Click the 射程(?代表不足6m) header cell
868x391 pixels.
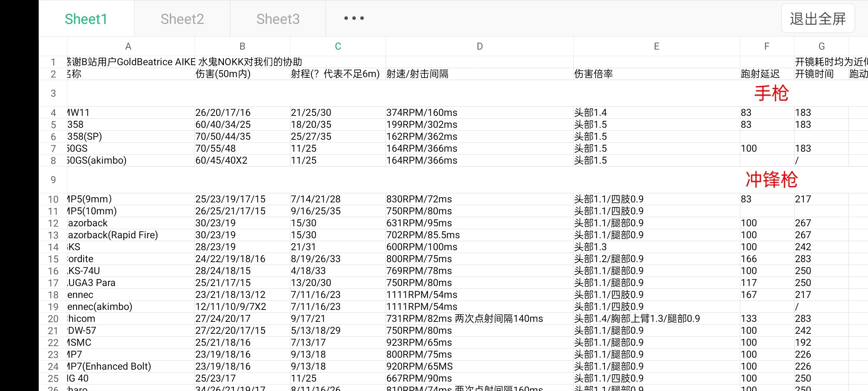coord(338,74)
